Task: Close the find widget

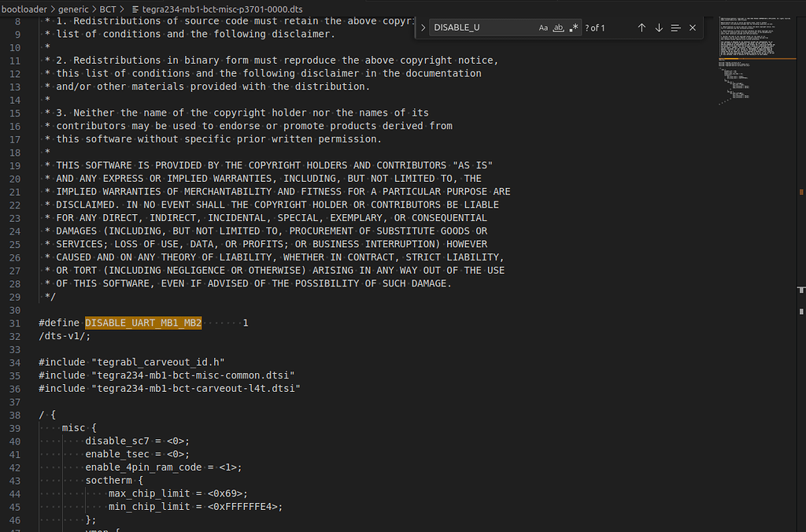Action: pos(692,28)
